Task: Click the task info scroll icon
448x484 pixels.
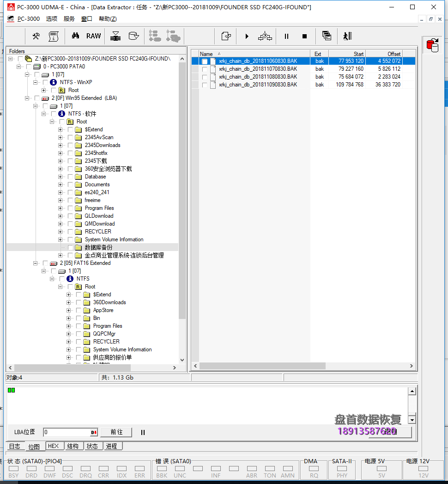Action: 54,36
